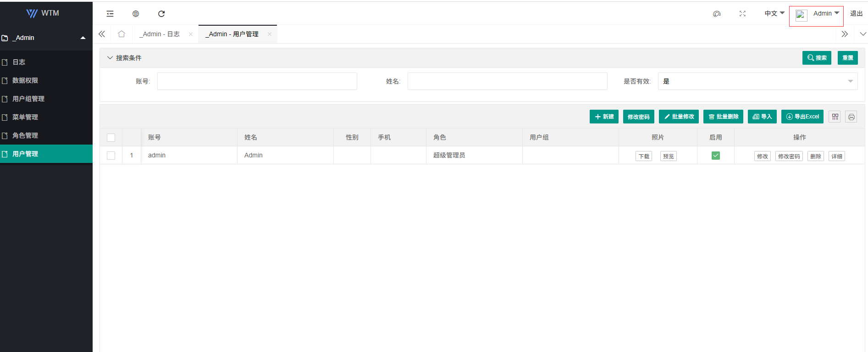Screen dimensions: 868x352
Task: Close the _Admin - 日志 tab
Action: pos(191,34)
